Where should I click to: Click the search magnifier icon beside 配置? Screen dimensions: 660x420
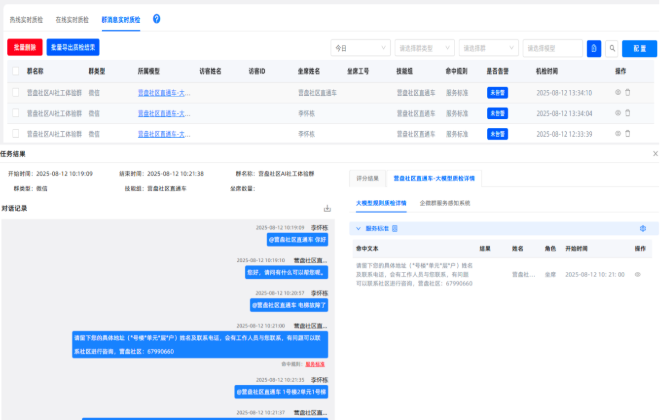(611, 48)
